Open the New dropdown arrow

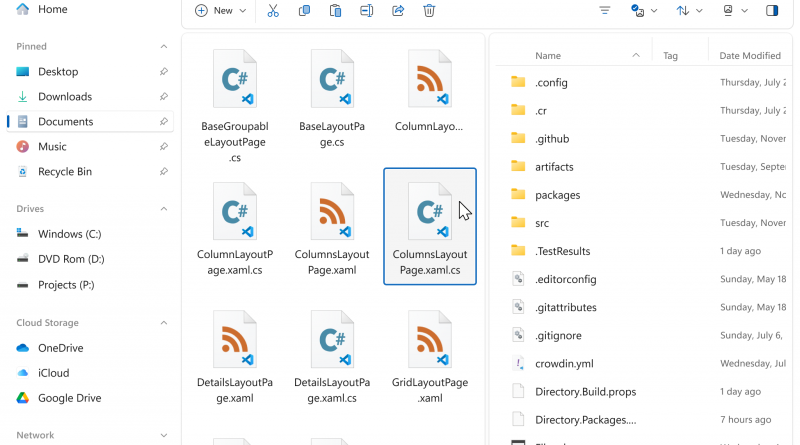click(x=243, y=11)
